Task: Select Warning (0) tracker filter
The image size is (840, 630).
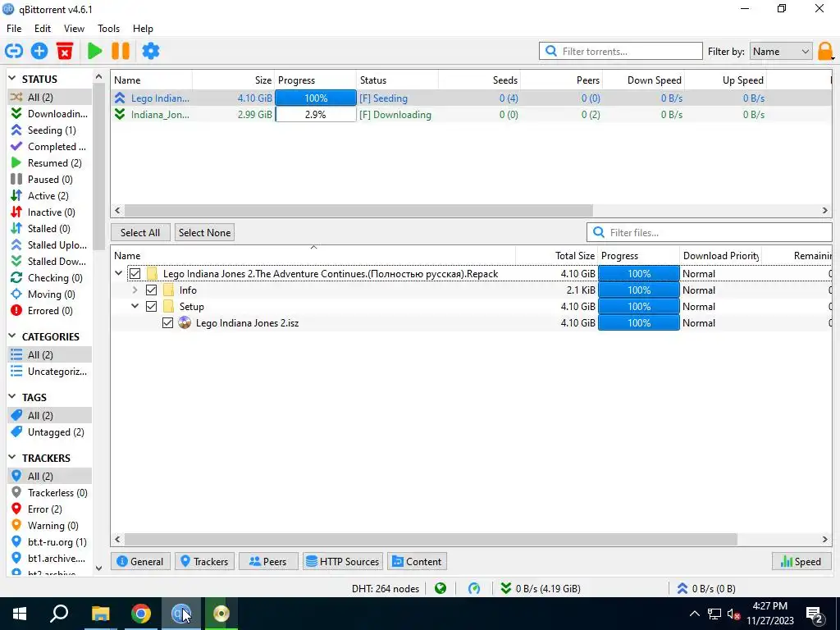Action: click(x=49, y=526)
